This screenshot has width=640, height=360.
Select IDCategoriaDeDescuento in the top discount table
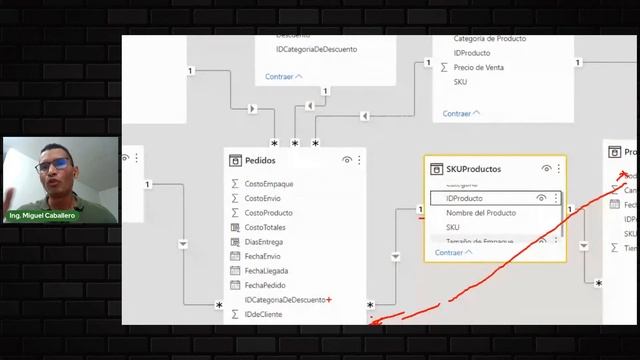click(316, 49)
